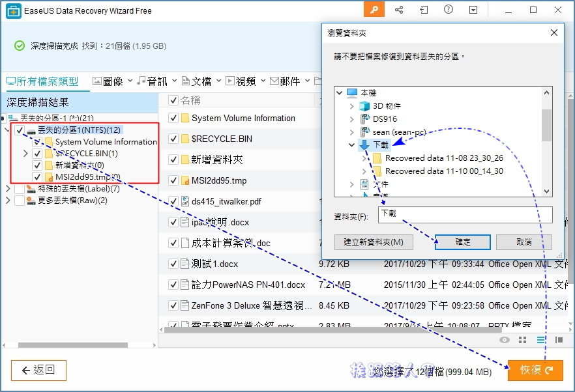Click the MSI2dd95.tmp file icon in list

(x=185, y=180)
